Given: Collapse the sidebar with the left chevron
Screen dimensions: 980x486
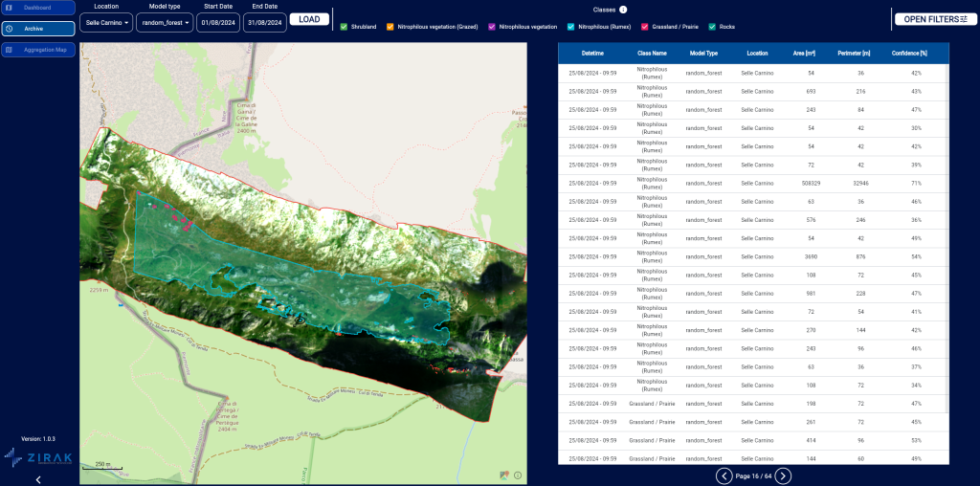Looking at the screenshot, I should coord(37,478).
